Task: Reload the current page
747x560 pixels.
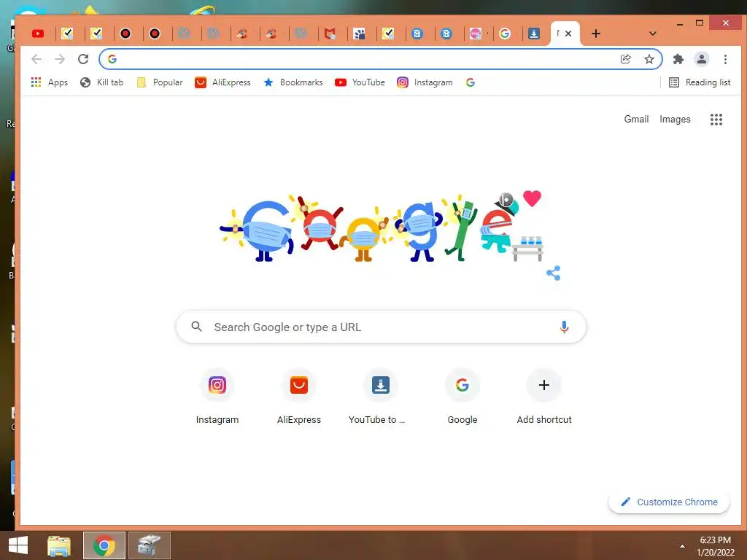Action: coord(83,59)
